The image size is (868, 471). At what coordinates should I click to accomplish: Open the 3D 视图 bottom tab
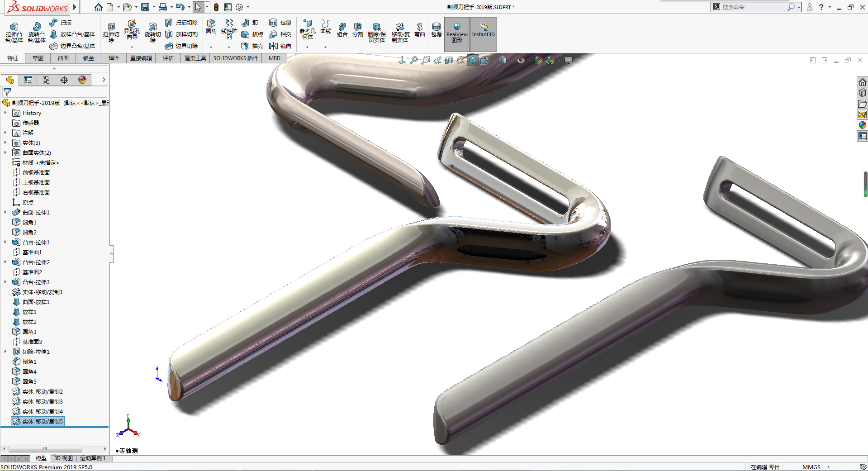click(63, 458)
